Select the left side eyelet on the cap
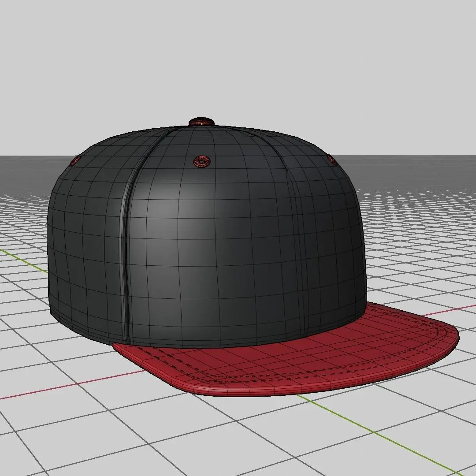Image resolution: width=476 pixels, height=476 pixels. (75, 161)
